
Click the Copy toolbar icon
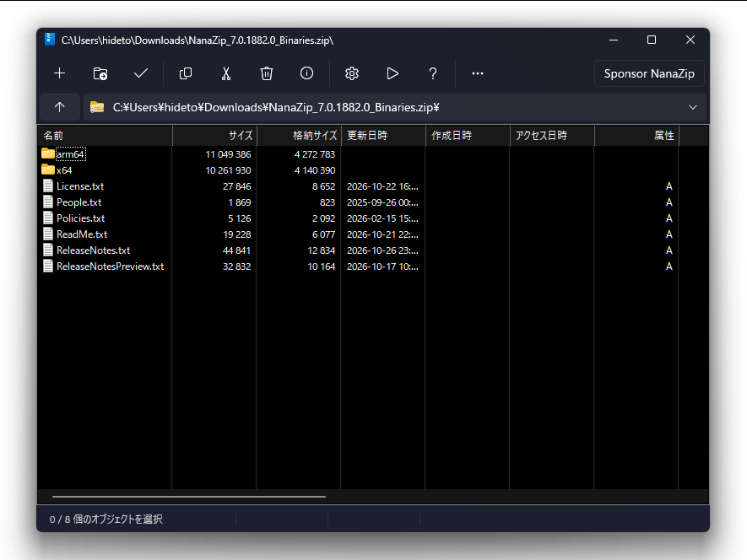[186, 73]
